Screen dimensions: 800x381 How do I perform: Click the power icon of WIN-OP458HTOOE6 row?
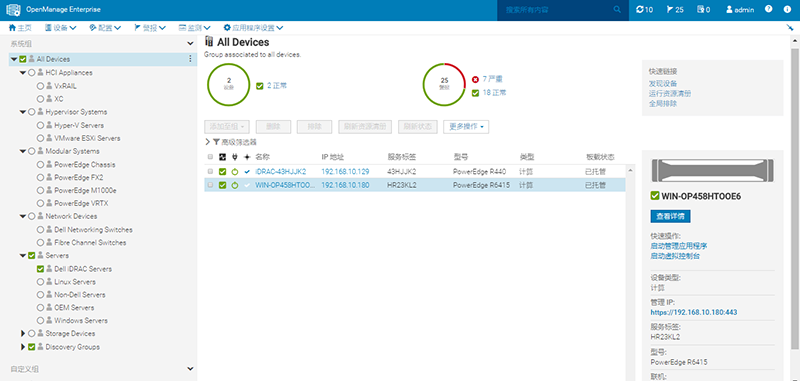(x=235, y=185)
